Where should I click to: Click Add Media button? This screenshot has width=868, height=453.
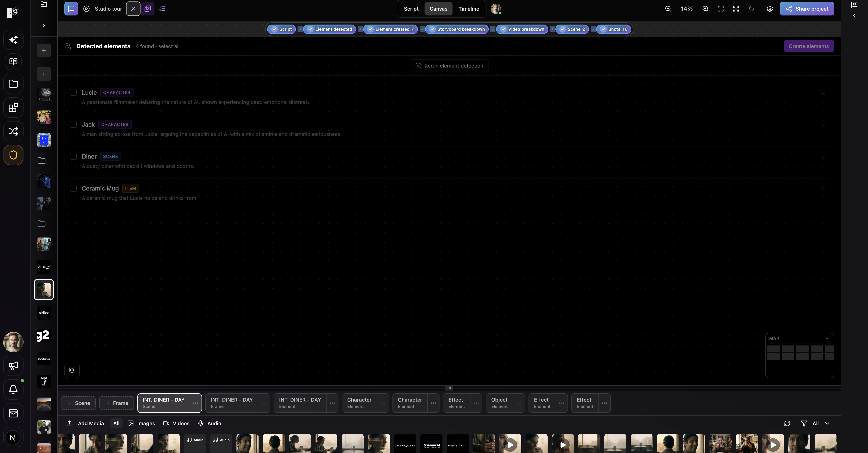click(85, 423)
